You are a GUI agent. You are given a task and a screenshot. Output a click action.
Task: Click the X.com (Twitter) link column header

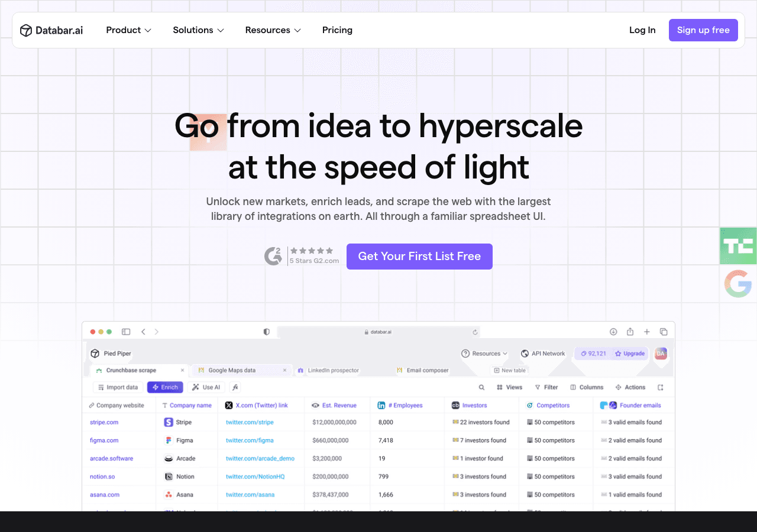pyautogui.click(x=261, y=406)
